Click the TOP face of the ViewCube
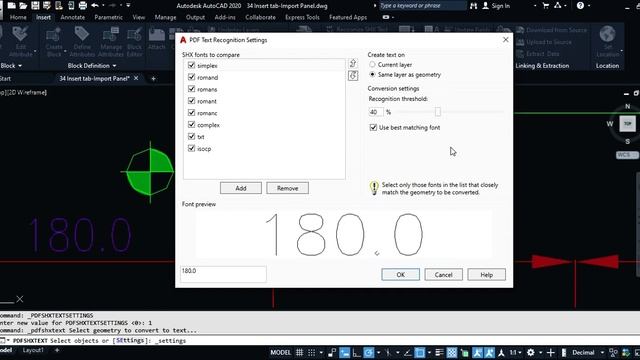 coord(628,124)
